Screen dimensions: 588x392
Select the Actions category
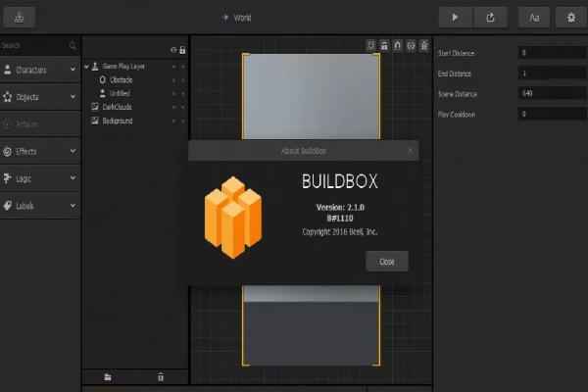click(40, 123)
